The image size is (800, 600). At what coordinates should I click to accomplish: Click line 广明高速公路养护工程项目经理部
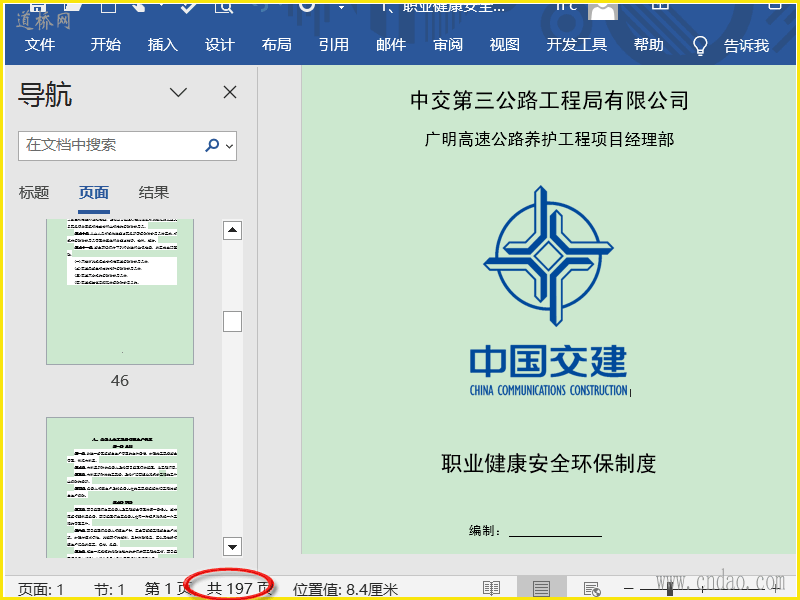pyautogui.click(x=549, y=139)
